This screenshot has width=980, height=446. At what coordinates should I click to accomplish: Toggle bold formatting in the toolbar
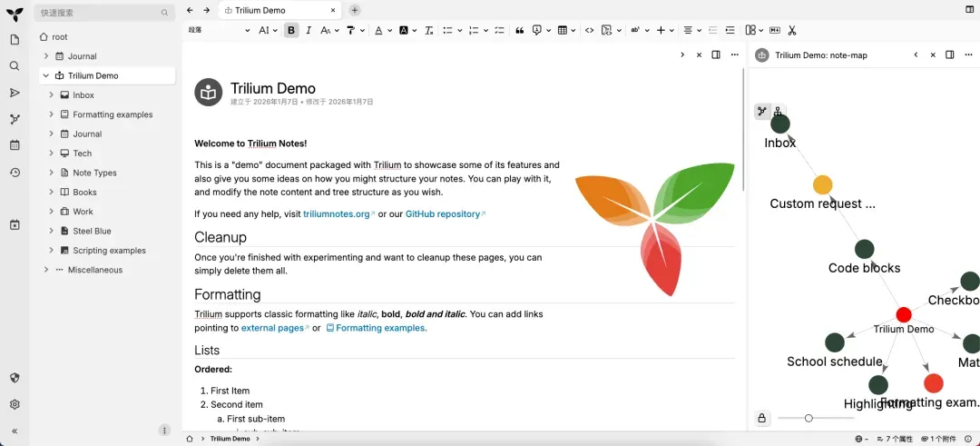[291, 30]
